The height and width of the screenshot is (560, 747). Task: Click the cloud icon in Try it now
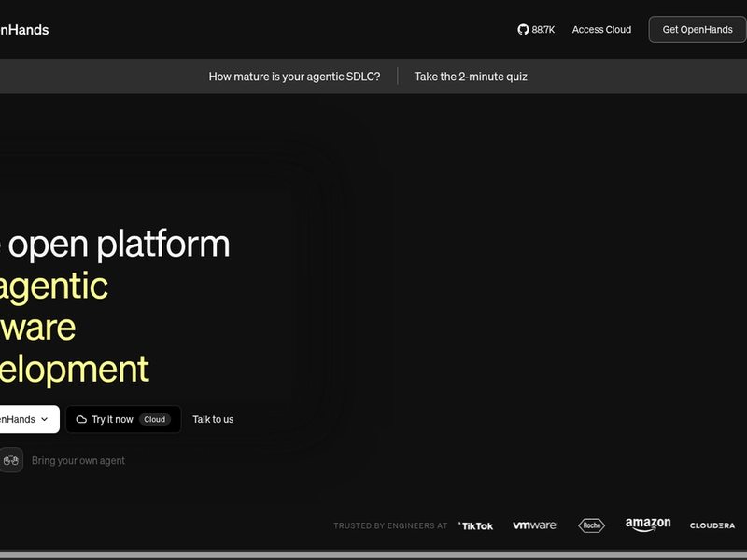pyautogui.click(x=81, y=419)
